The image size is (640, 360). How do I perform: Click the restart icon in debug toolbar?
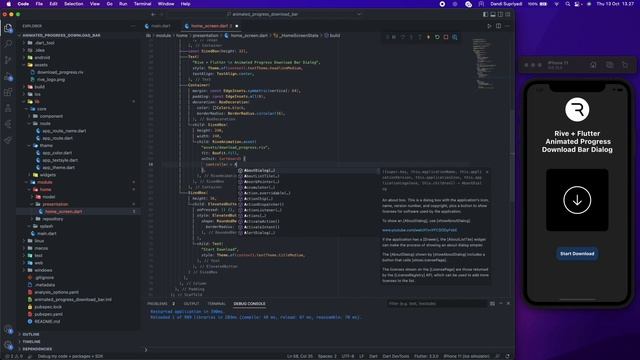[437, 37]
